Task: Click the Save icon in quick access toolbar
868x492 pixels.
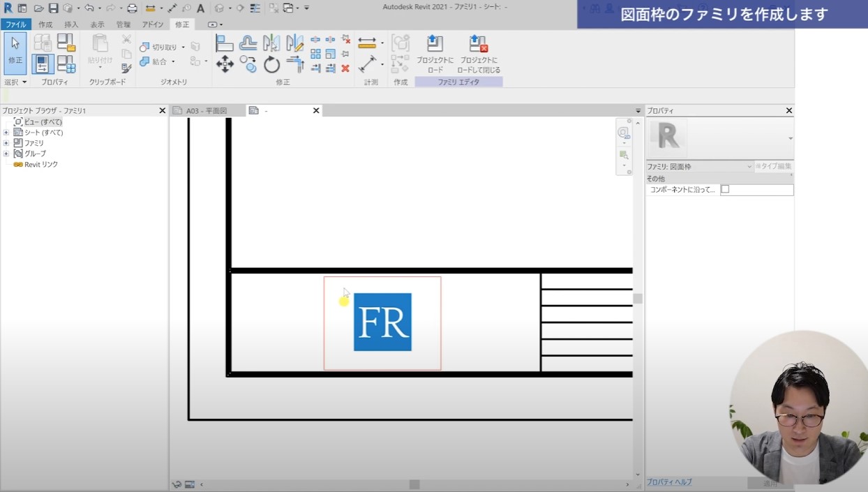Action: pos(53,8)
